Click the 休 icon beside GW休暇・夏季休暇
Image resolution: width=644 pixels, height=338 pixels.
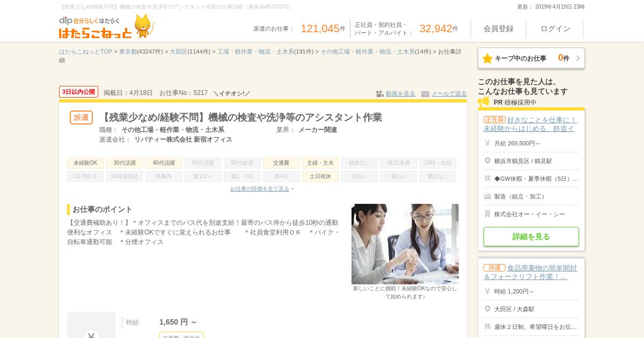(x=487, y=179)
